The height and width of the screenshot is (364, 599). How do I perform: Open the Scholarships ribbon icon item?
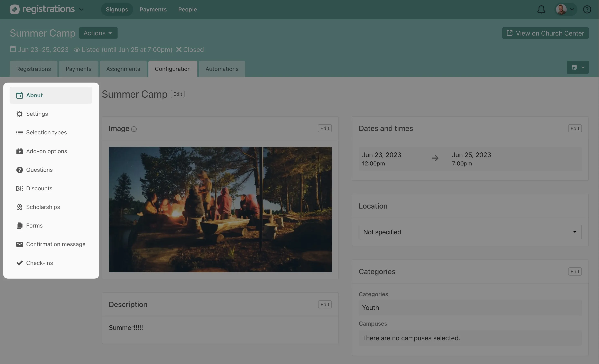click(19, 207)
